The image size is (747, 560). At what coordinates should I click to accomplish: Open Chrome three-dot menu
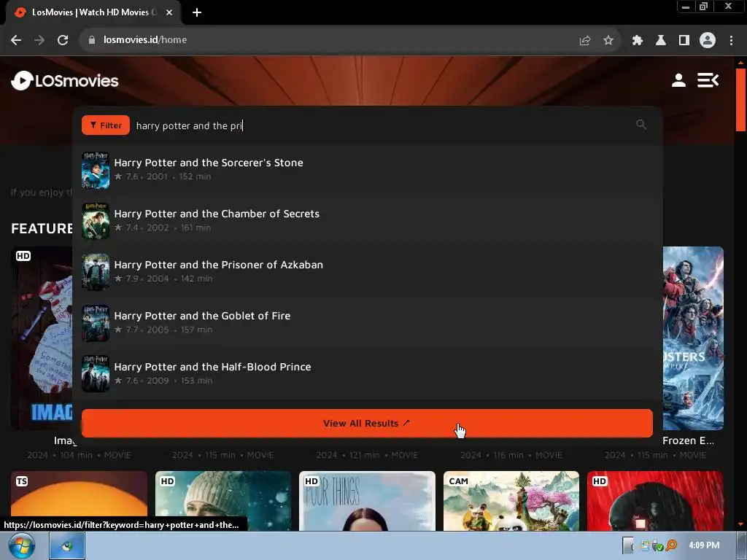coord(731,41)
